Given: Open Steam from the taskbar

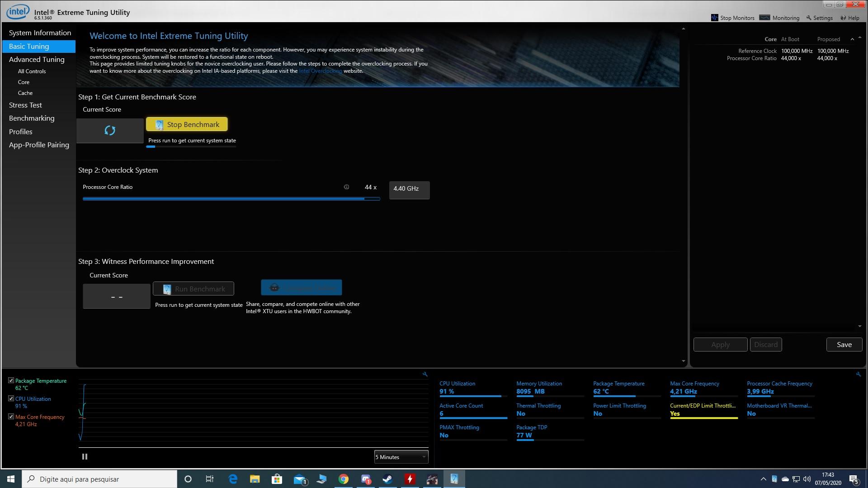Looking at the screenshot, I should coord(387,479).
